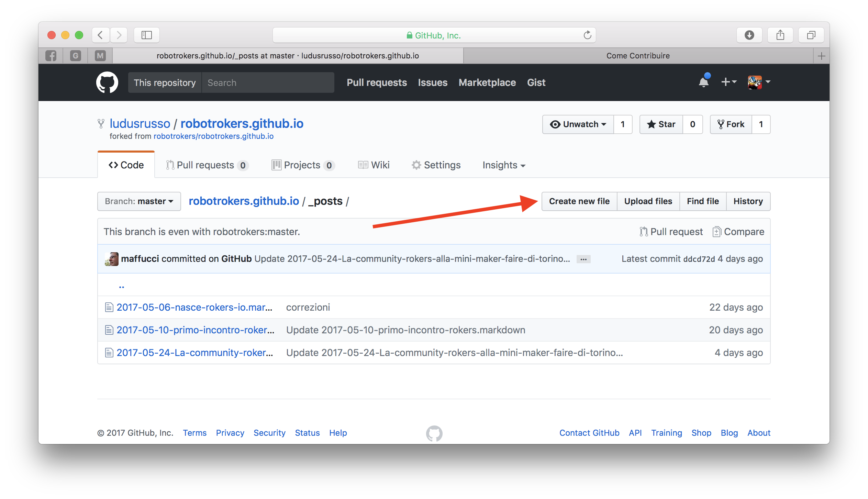Open the Branch: master dropdown
Viewport: 868px width, 499px height.
click(139, 201)
